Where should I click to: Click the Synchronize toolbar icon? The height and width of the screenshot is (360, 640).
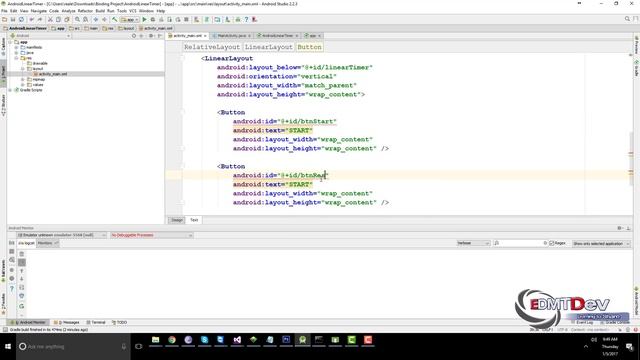[22, 19]
